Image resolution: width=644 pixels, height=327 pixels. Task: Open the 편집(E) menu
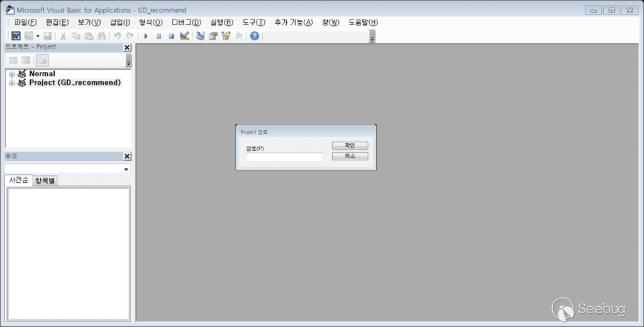(x=57, y=23)
